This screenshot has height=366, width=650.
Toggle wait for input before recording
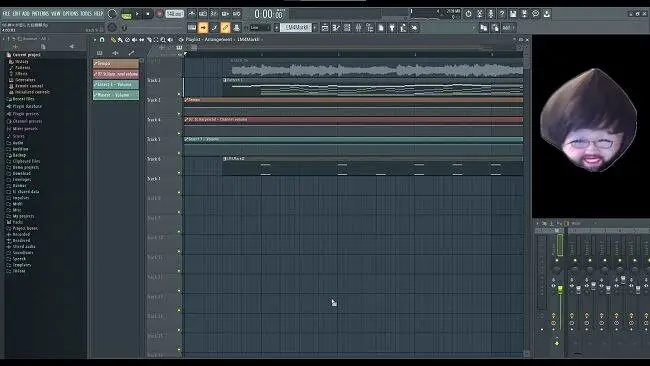[203, 14]
